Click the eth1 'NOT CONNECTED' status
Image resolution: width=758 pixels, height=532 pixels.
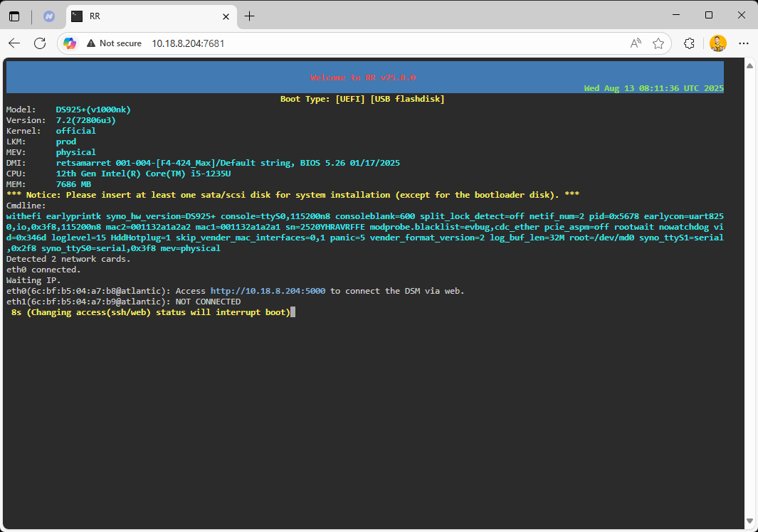click(x=208, y=302)
